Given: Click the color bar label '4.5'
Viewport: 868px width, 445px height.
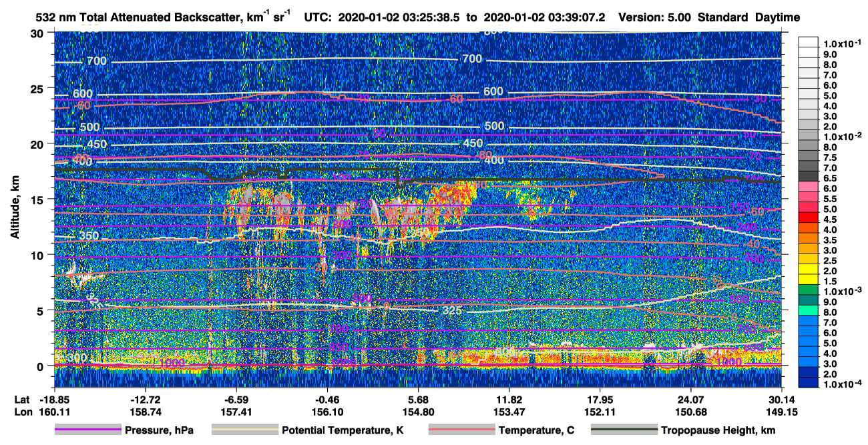Looking at the screenshot, I should [829, 219].
